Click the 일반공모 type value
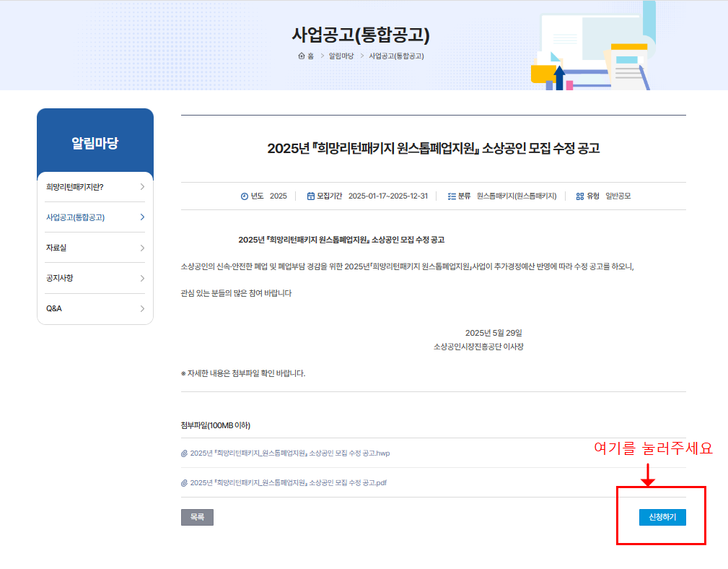Screen dimensions: 728x569 pos(618,196)
